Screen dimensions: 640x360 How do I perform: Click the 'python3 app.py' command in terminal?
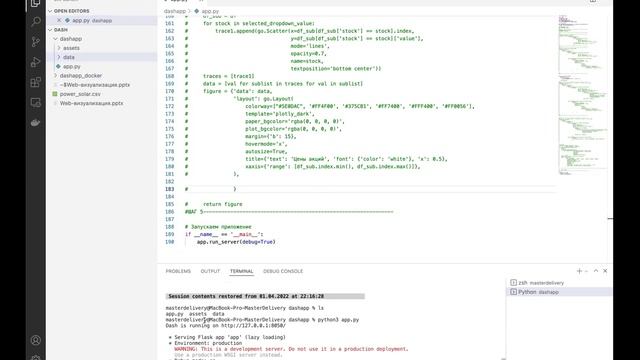[338, 320]
